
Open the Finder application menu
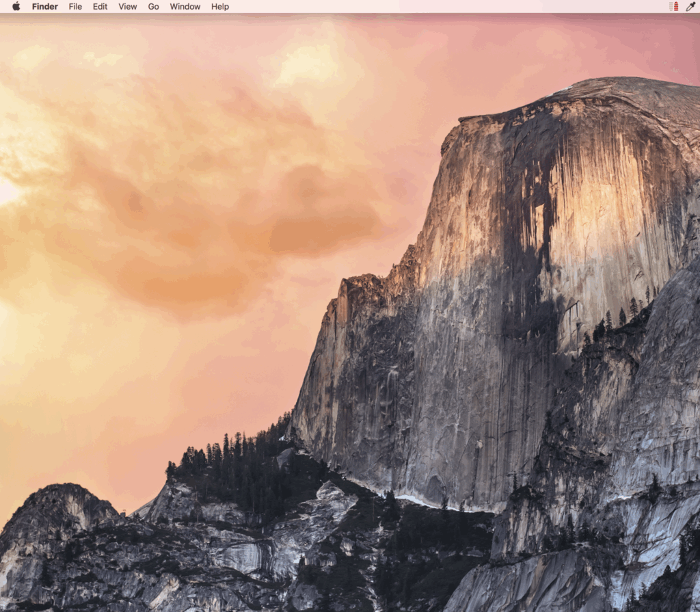pyautogui.click(x=45, y=7)
